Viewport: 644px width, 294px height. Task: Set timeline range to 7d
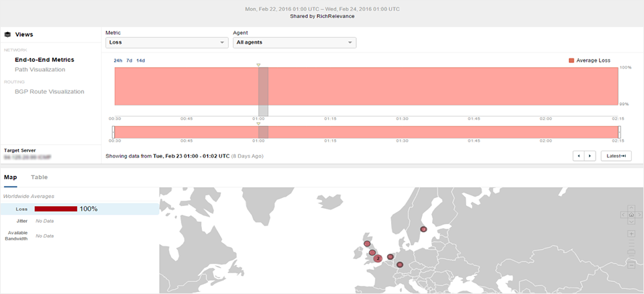pyautogui.click(x=129, y=60)
